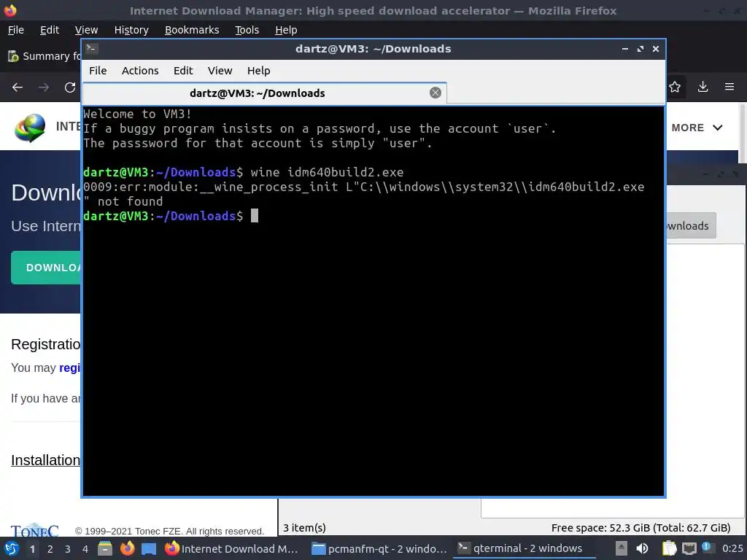
Task: Switch to workspace 2
Action: [x=50, y=549]
